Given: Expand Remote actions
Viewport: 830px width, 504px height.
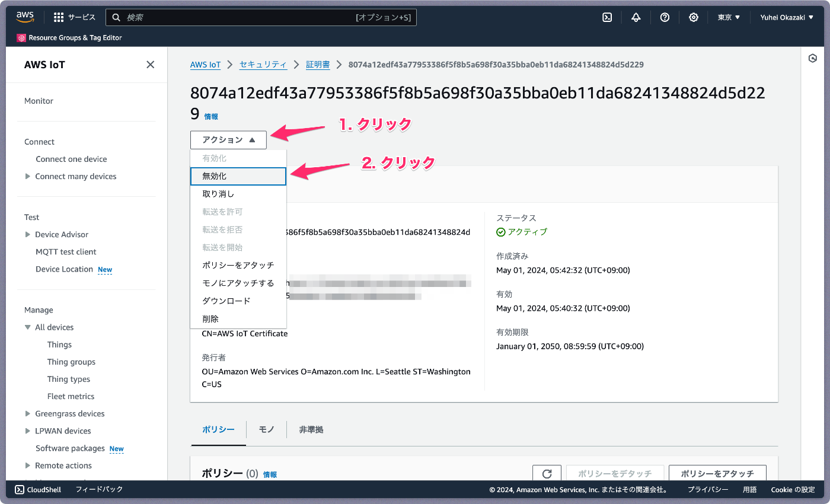Looking at the screenshot, I should coord(28,465).
